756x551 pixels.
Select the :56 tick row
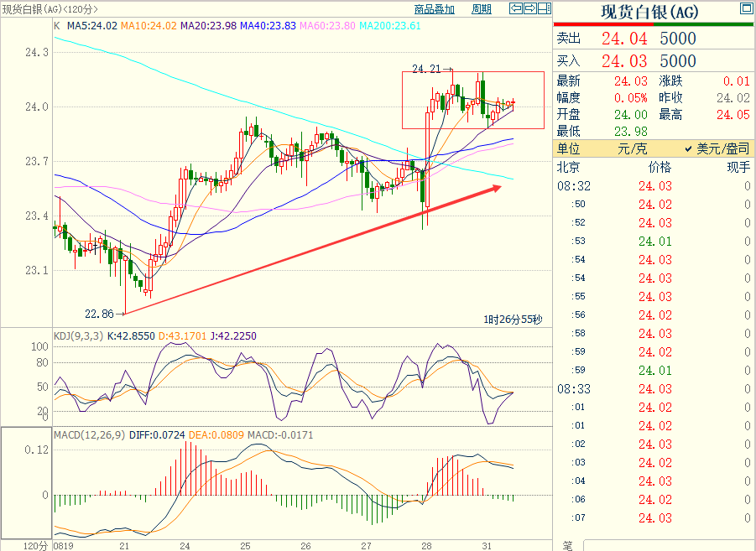point(654,314)
